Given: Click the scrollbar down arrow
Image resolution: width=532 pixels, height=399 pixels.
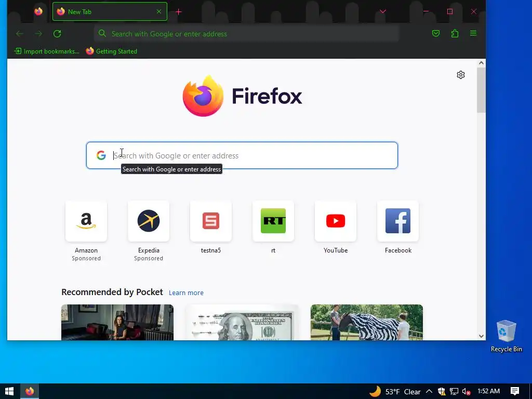Looking at the screenshot, I should pos(481,336).
